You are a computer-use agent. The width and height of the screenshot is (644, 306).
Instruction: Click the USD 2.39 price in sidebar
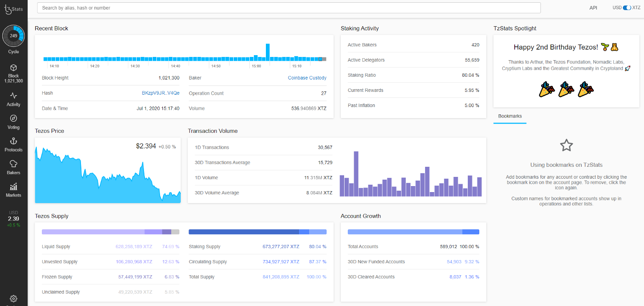(13, 219)
